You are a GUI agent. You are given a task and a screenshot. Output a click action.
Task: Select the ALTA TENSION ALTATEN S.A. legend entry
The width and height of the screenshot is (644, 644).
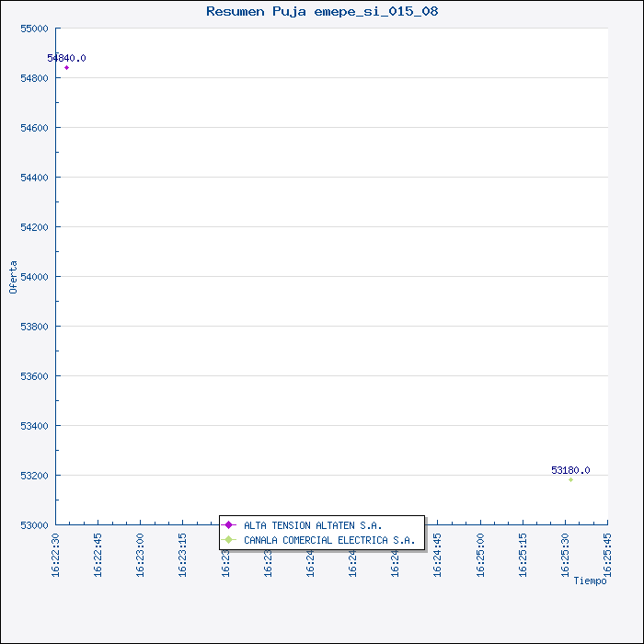(x=312, y=525)
